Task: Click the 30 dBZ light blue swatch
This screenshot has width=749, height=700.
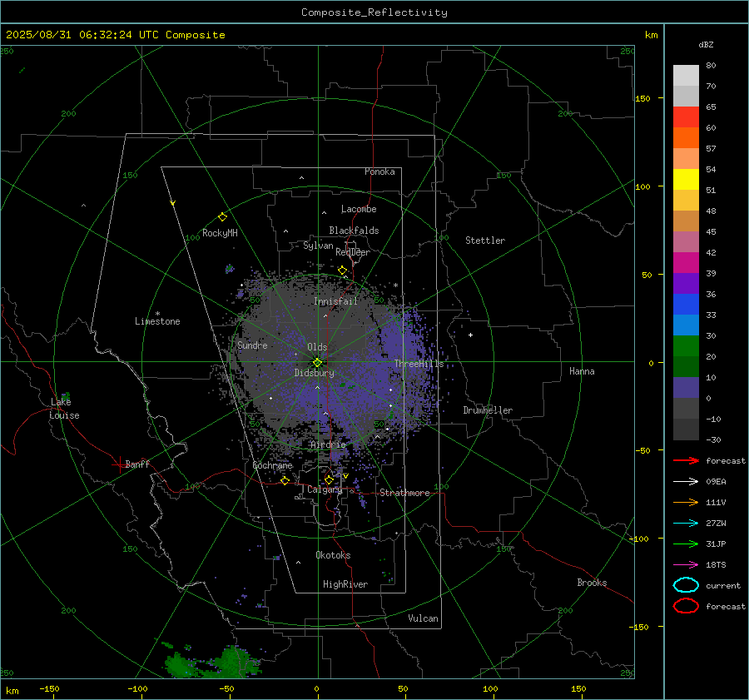Action: [686, 325]
